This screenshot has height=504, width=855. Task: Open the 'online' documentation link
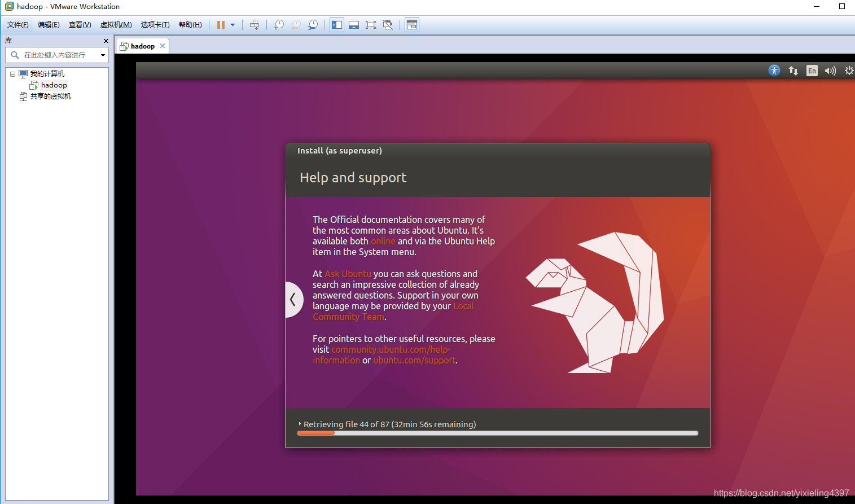(x=383, y=241)
